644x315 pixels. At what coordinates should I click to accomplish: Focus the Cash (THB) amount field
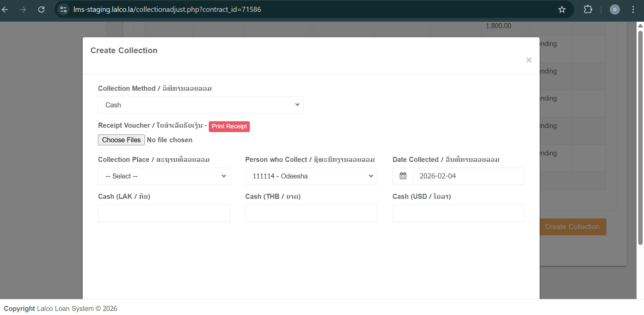point(311,213)
